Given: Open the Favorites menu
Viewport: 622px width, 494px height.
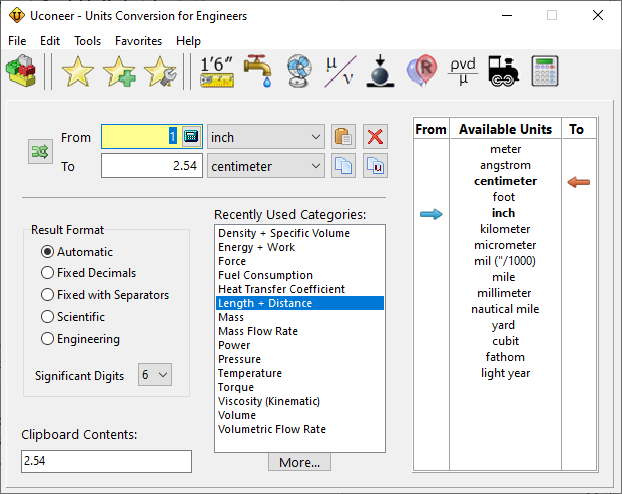Looking at the screenshot, I should click(138, 41).
